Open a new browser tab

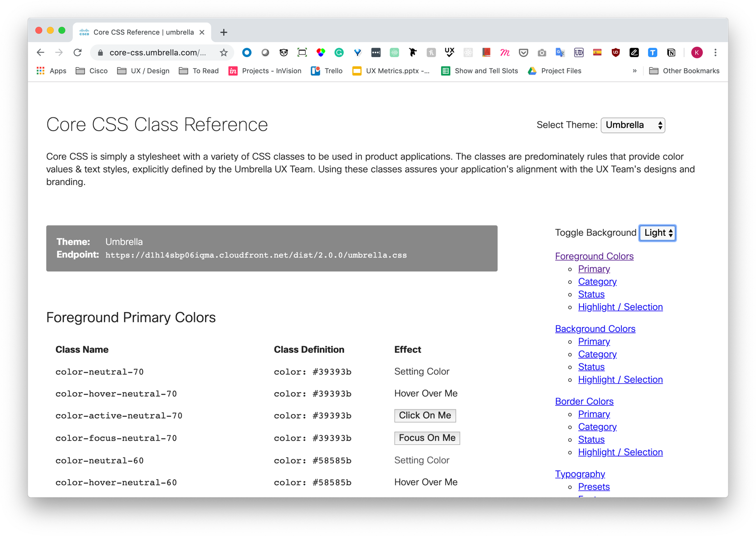(x=224, y=32)
